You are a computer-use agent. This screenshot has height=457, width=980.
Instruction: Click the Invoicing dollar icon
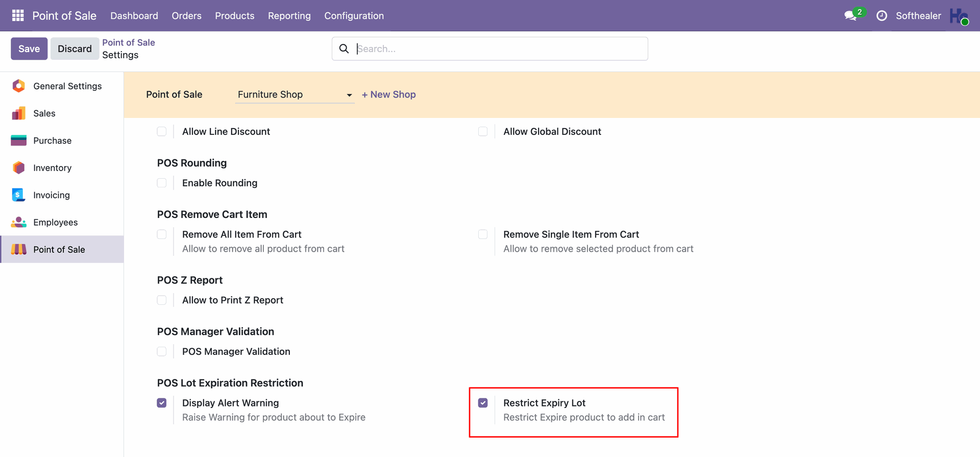click(x=19, y=195)
